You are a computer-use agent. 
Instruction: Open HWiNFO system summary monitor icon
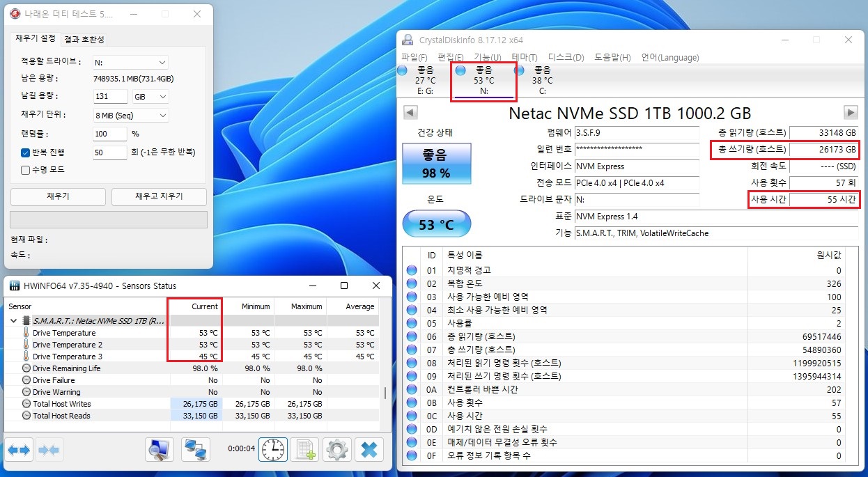pyautogui.click(x=160, y=450)
